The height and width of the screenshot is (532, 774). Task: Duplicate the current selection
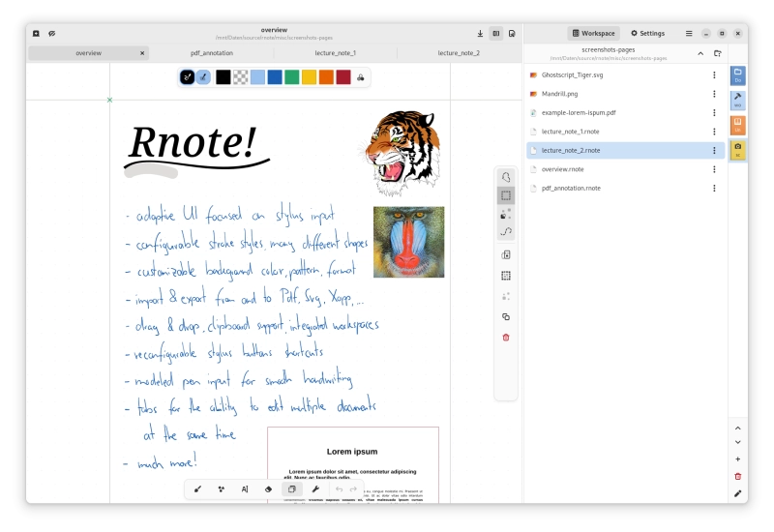506,317
